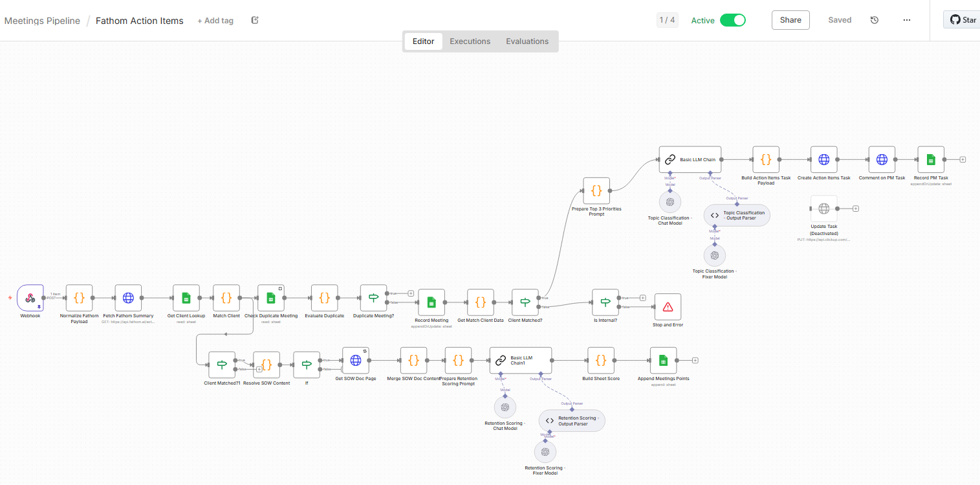Switch to the Evaluations tab
980x485 pixels.
[527, 41]
